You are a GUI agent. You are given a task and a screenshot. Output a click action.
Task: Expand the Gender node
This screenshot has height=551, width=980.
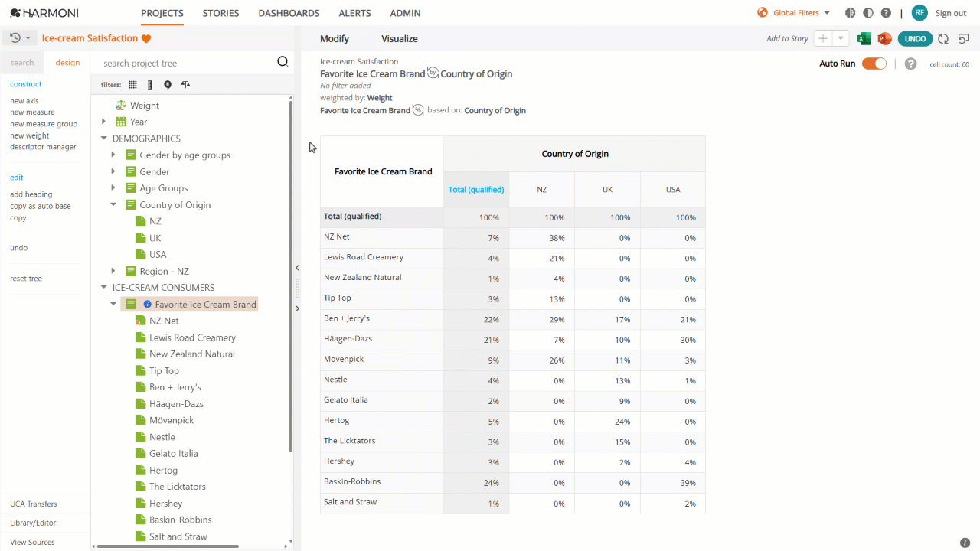point(113,172)
